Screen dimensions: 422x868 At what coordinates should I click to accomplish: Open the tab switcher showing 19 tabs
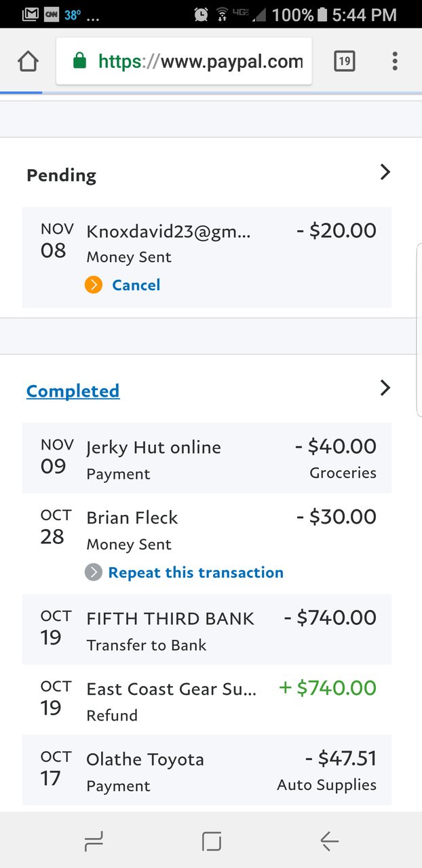345,62
